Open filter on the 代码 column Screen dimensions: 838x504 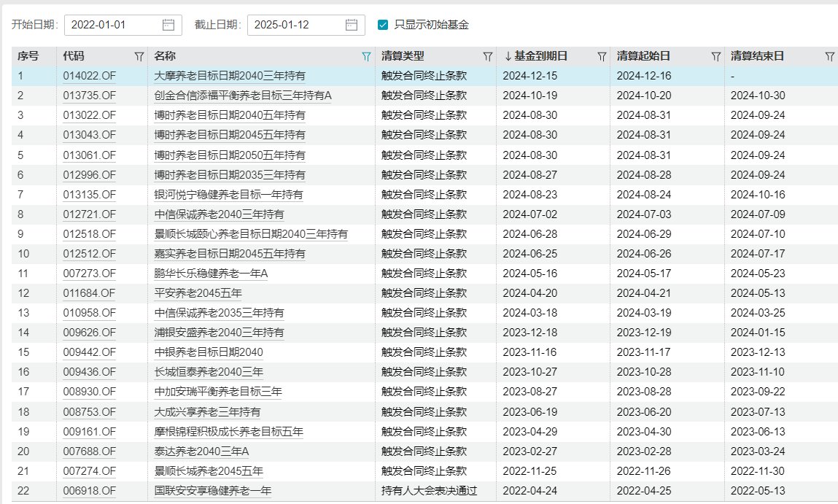coord(139,56)
